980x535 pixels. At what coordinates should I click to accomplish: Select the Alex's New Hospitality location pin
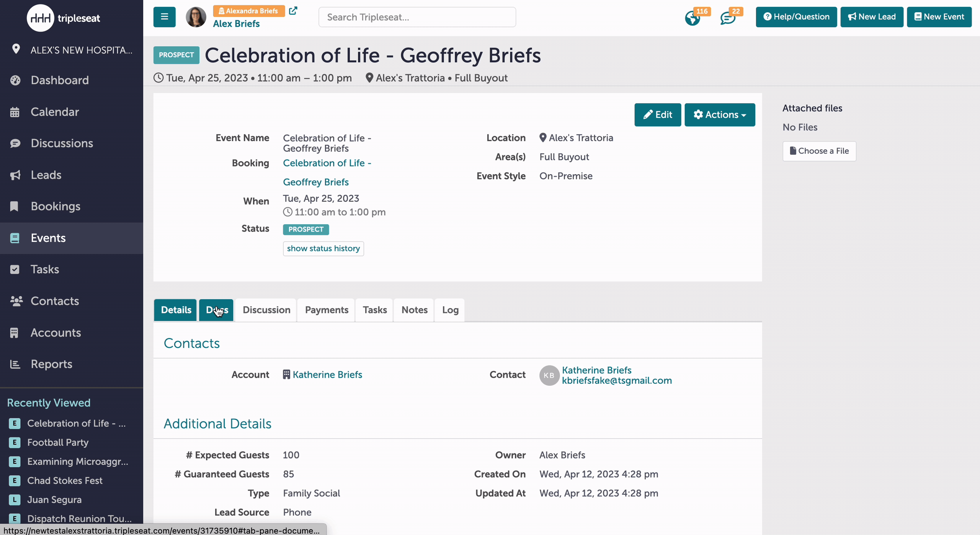[16, 49]
